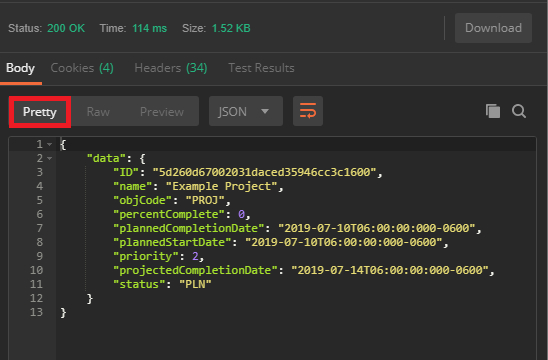The width and height of the screenshot is (548, 360).
Task: Click the 114 ms response time
Action: 150,28
